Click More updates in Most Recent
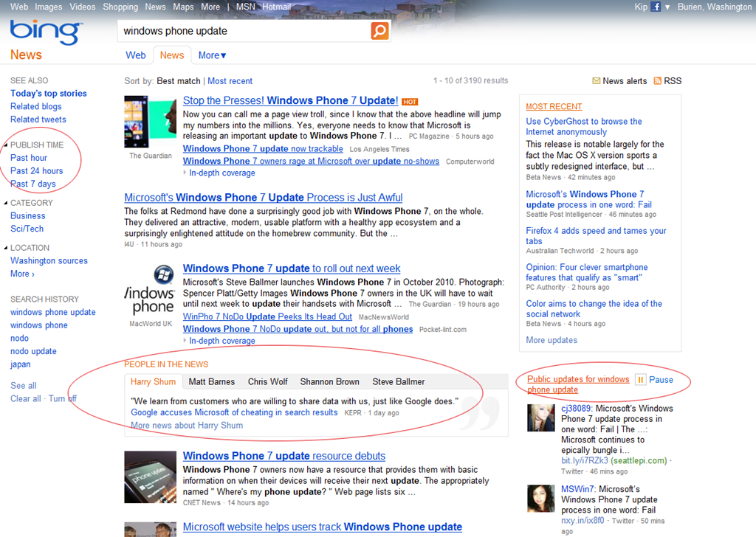 point(551,340)
